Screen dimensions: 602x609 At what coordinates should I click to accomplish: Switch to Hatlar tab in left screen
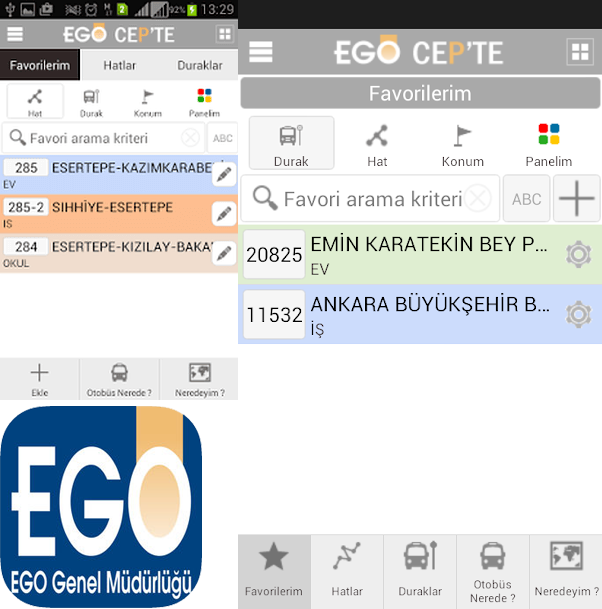pyautogui.click(x=120, y=65)
